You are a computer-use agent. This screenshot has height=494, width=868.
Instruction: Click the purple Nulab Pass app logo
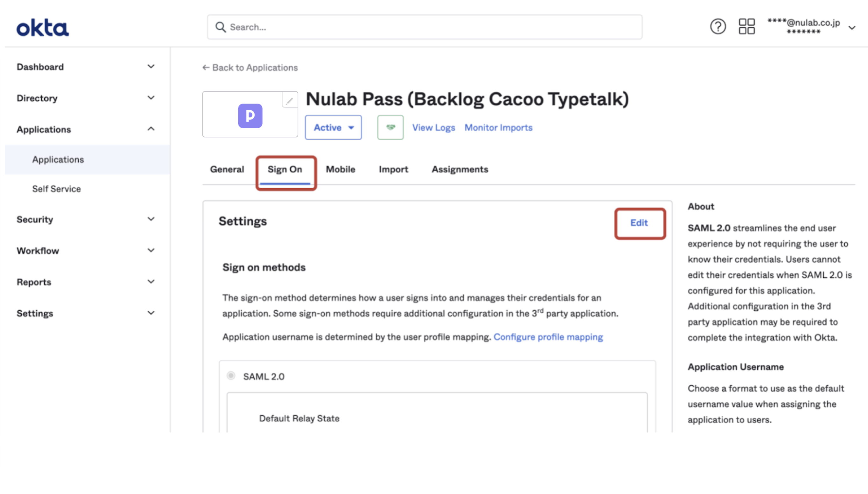point(250,116)
